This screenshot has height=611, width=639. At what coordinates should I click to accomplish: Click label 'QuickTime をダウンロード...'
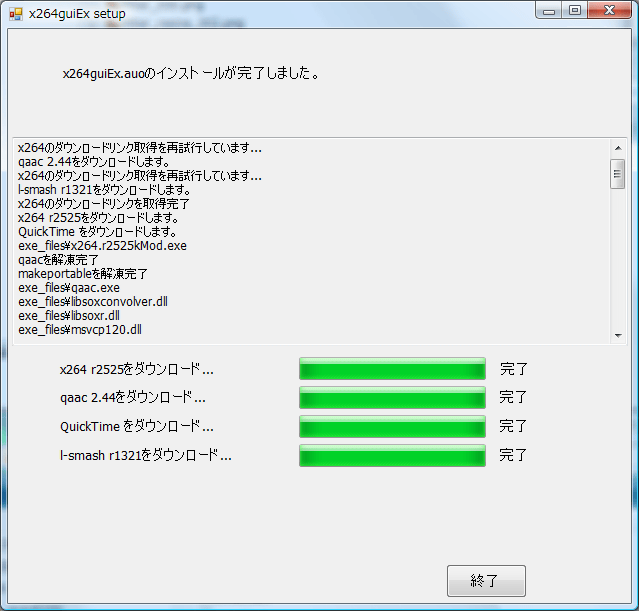point(137,426)
